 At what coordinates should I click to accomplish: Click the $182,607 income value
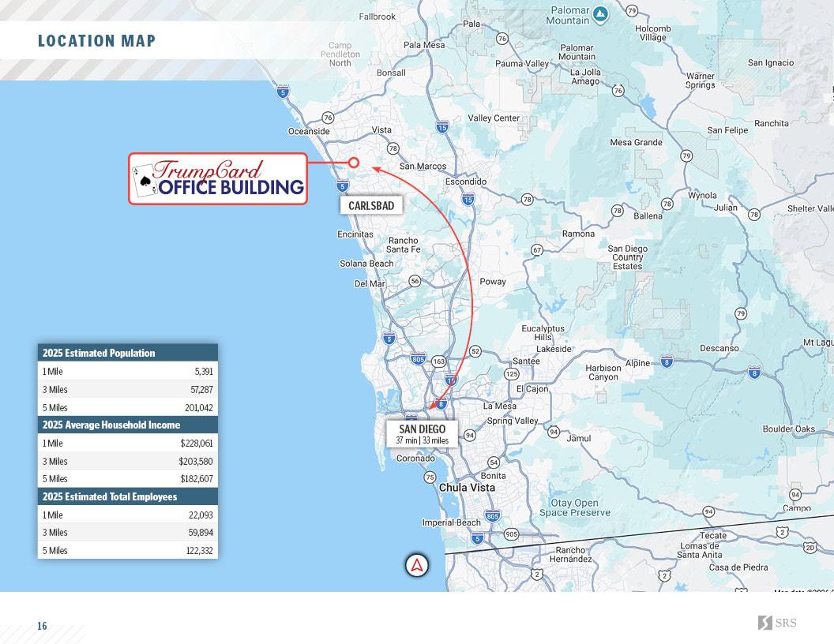[x=197, y=479]
